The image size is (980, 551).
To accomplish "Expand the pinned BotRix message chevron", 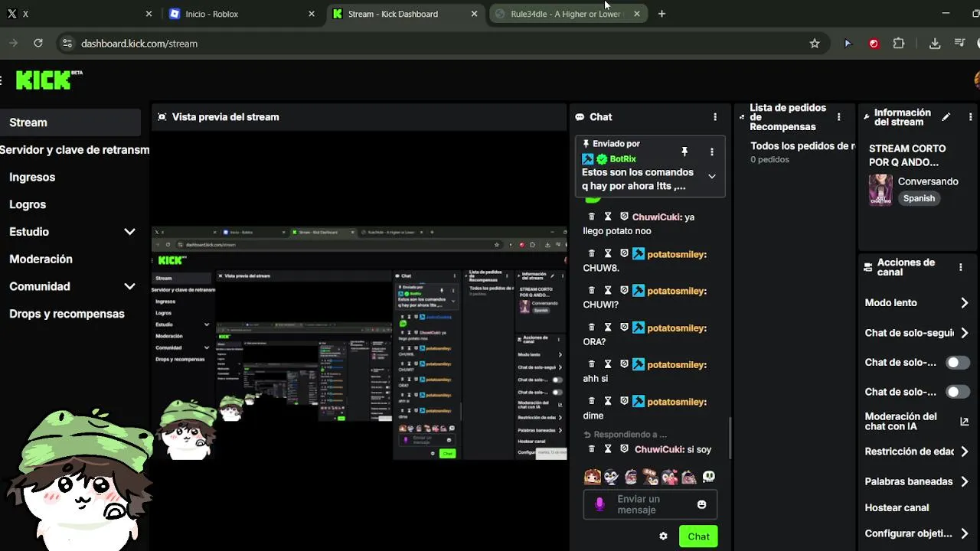I will 711,177.
